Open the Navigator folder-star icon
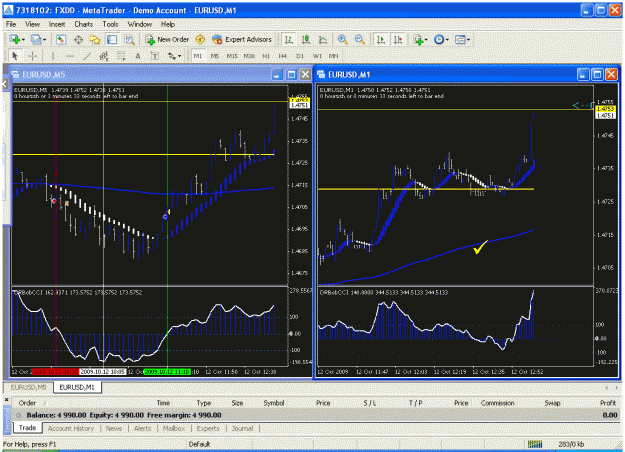The width and height of the screenshot is (625, 452). [95, 39]
